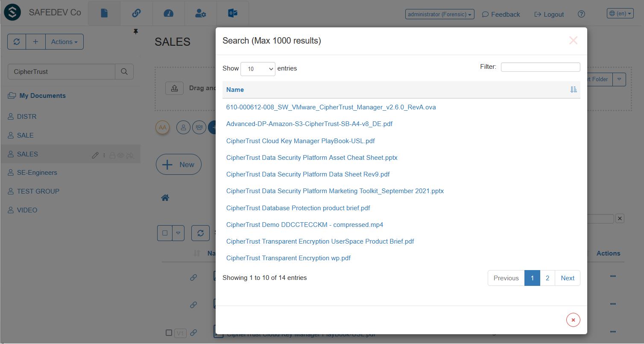Image resolution: width=644 pixels, height=344 pixels.
Task: Tick the select-all checkbox in file toolbar
Action: 165,233
